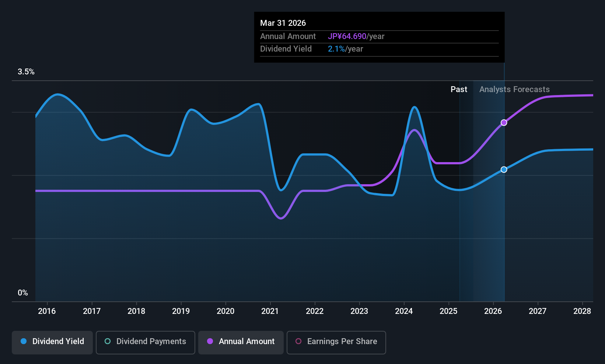Click the 2022 x-axis label
The image size is (605, 364).
point(315,311)
